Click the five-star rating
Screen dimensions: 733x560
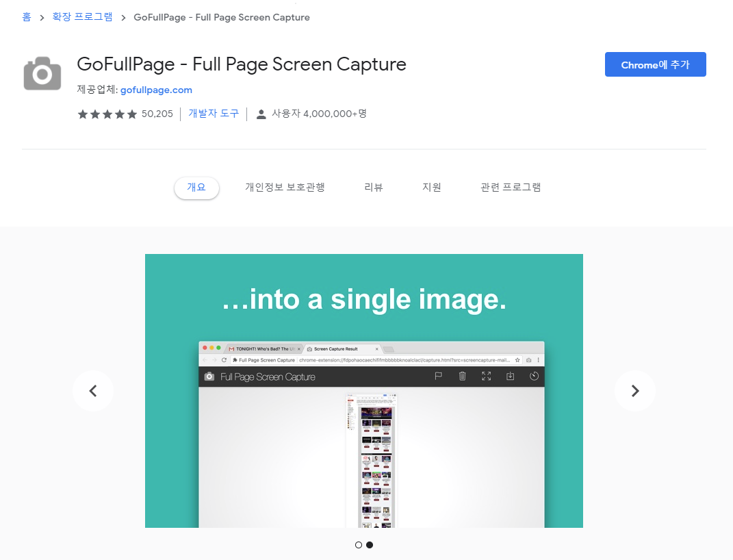pos(107,114)
